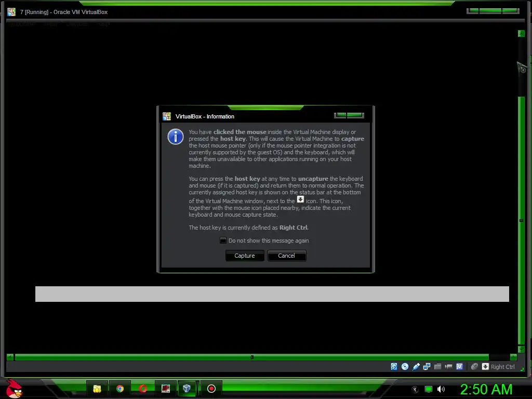Click the vertical scrollbar up arrow
This screenshot has width=532, height=399.
pos(522,34)
